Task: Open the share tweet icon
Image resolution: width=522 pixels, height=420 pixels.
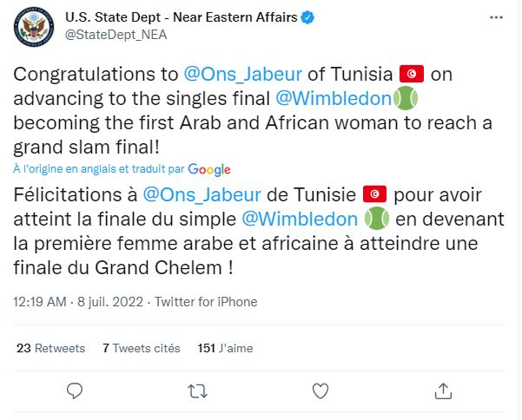Action: [443, 390]
